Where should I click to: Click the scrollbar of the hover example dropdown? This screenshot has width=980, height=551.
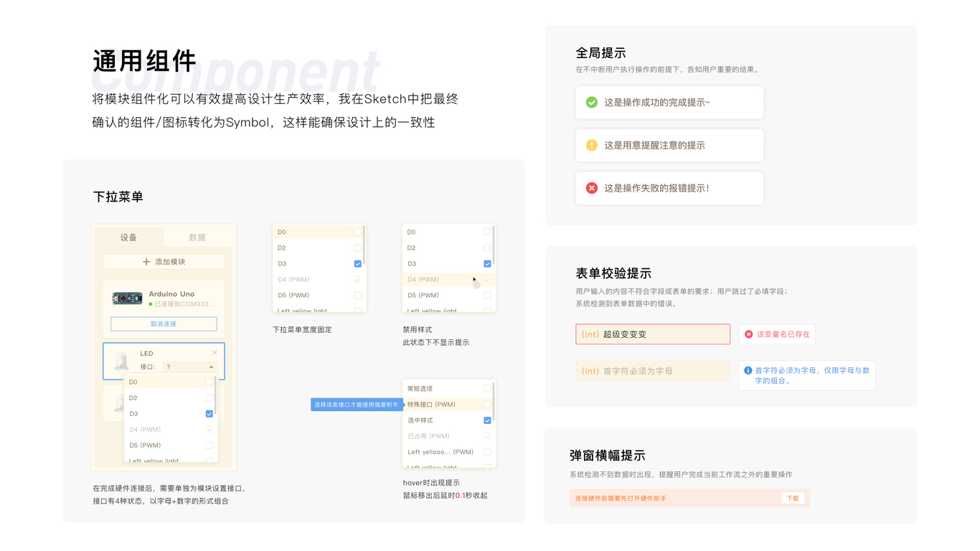[494, 402]
